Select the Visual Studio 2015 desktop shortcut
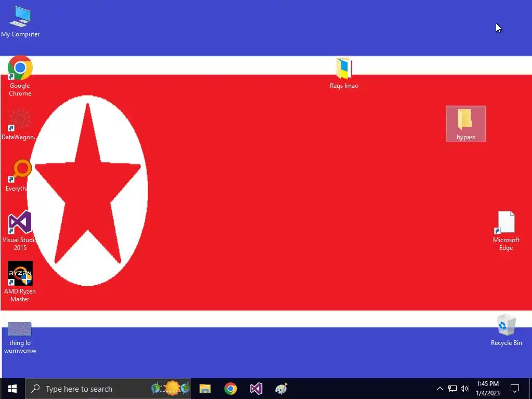This screenshot has width=532, height=399. pyautogui.click(x=20, y=231)
